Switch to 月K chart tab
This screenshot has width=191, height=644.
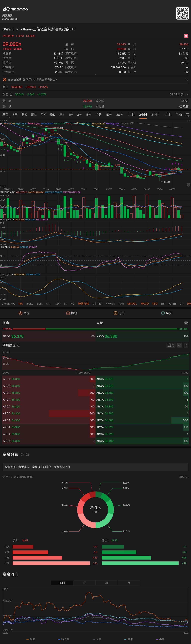coord(43,115)
